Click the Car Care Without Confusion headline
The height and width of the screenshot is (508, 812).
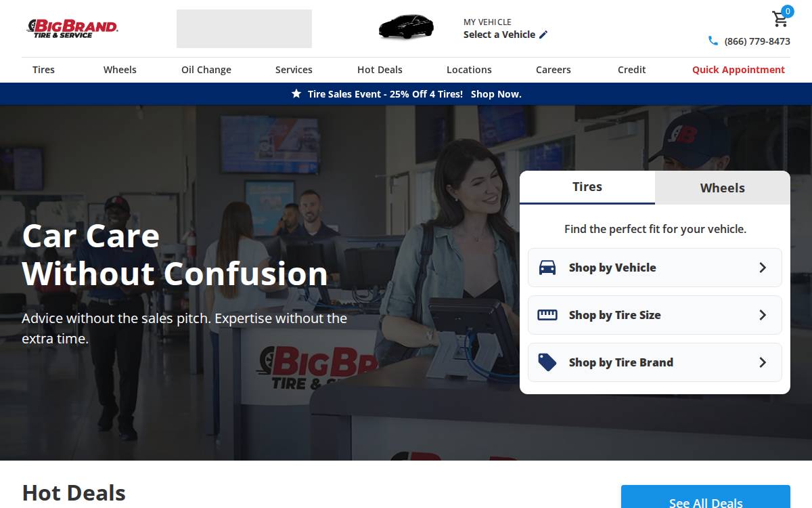(175, 255)
